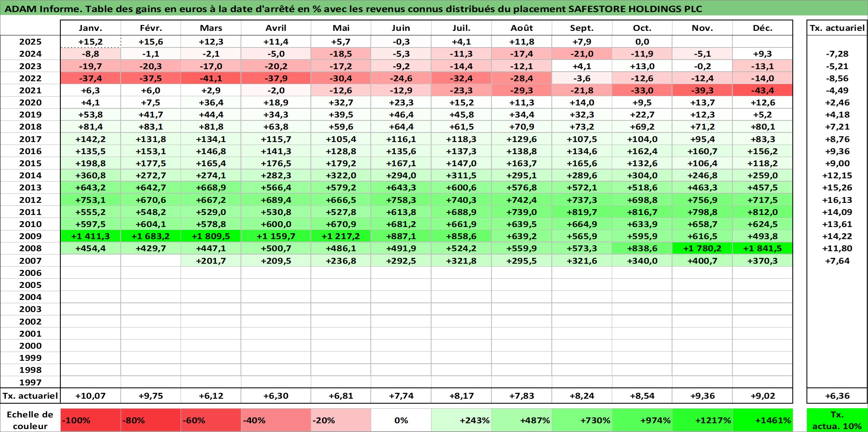The width and height of the screenshot is (868, 432).
Task: Select the Avril column header
Action: pyautogui.click(x=276, y=28)
